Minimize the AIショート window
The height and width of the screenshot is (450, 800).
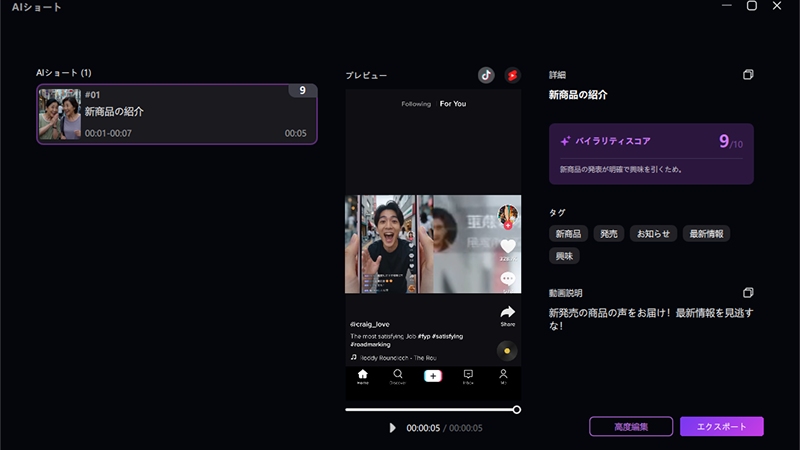click(727, 6)
